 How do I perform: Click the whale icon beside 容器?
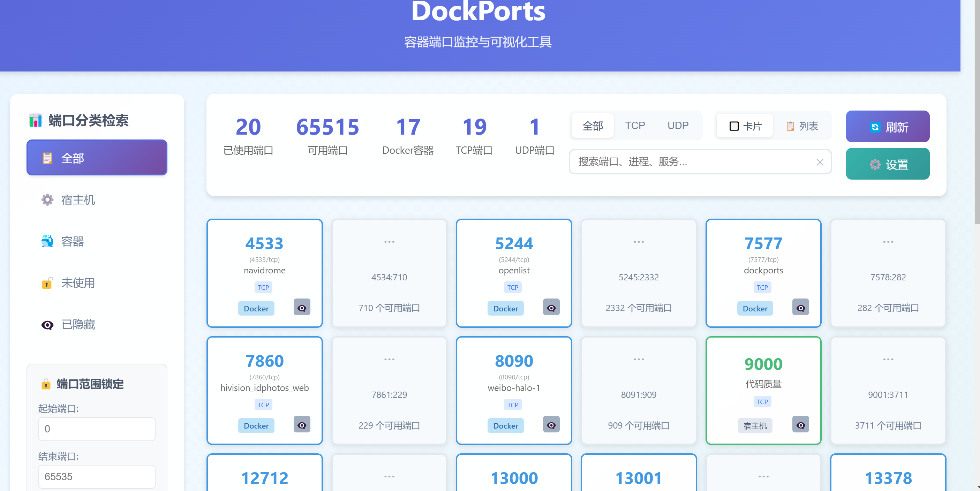click(47, 241)
